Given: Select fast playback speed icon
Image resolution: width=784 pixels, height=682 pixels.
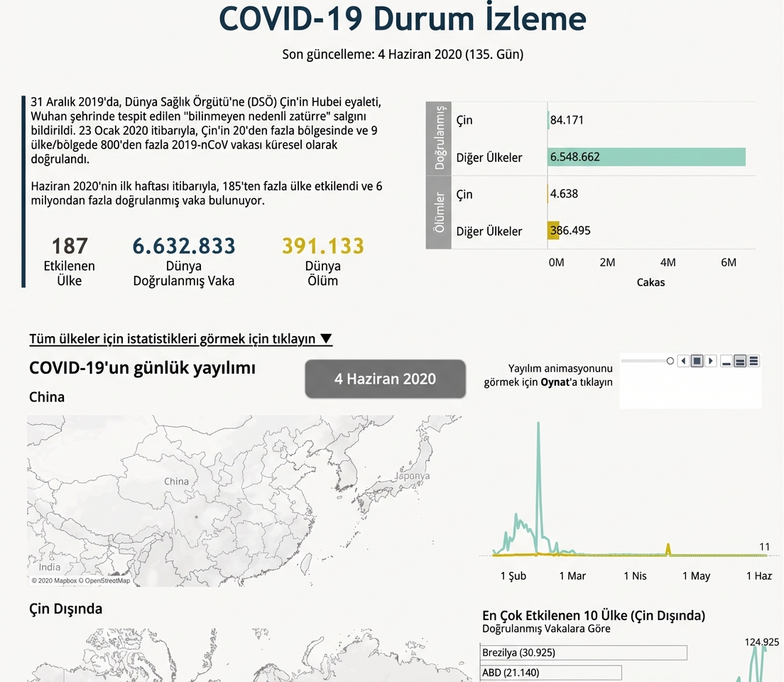Looking at the screenshot, I should 753,361.
